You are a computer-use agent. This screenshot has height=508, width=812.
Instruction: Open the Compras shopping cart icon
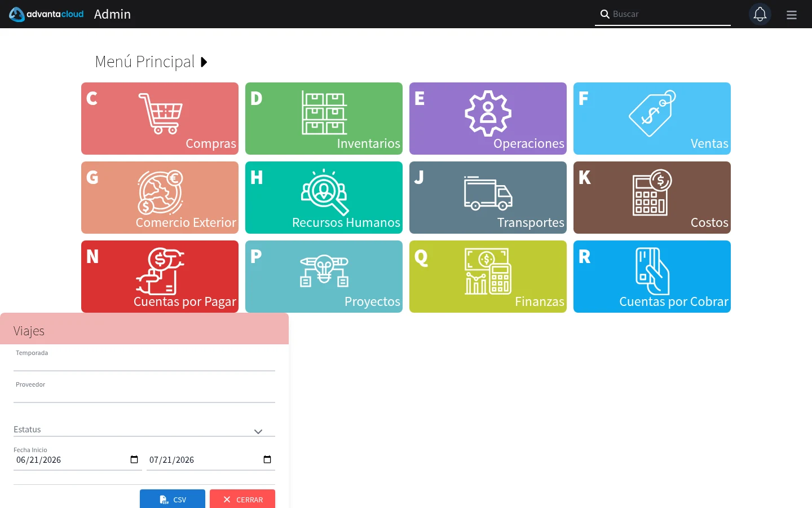(x=160, y=113)
